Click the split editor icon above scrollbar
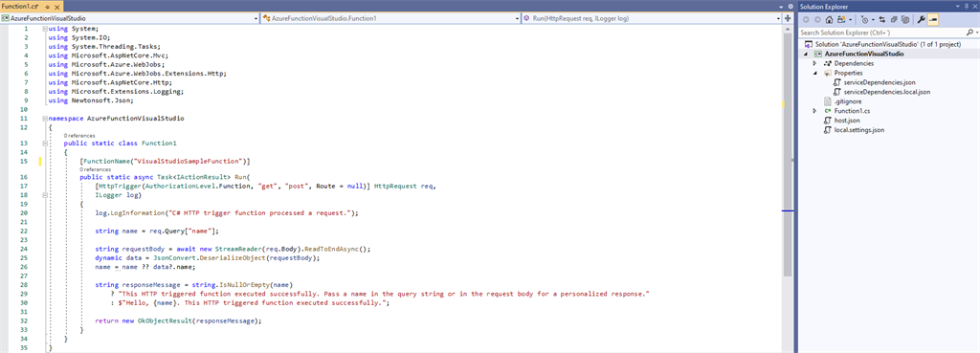The width and height of the screenshot is (980, 353). (x=788, y=18)
